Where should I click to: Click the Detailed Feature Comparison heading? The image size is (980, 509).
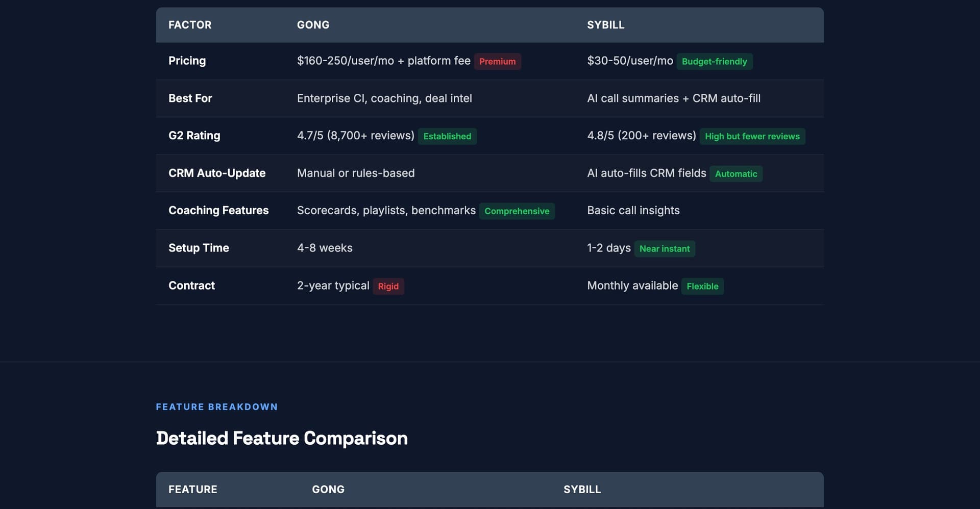pos(282,438)
